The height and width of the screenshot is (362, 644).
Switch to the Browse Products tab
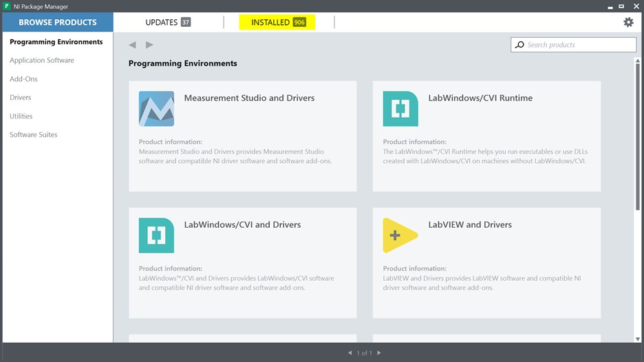click(58, 22)
